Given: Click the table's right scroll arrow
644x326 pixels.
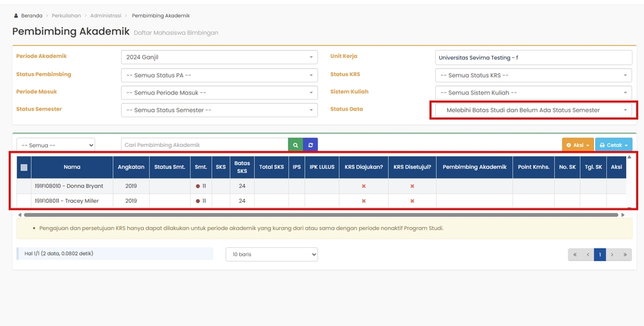Looking at the screenshot, I should click(622, 214).
